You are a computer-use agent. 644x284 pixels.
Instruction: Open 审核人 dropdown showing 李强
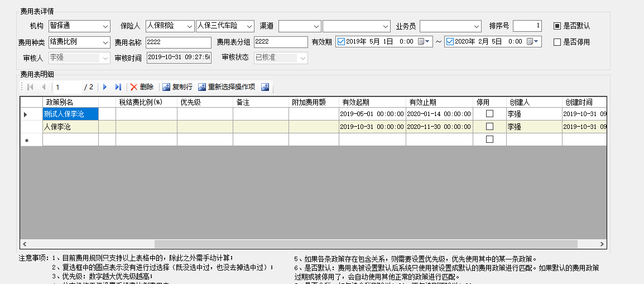coord(105,58)
